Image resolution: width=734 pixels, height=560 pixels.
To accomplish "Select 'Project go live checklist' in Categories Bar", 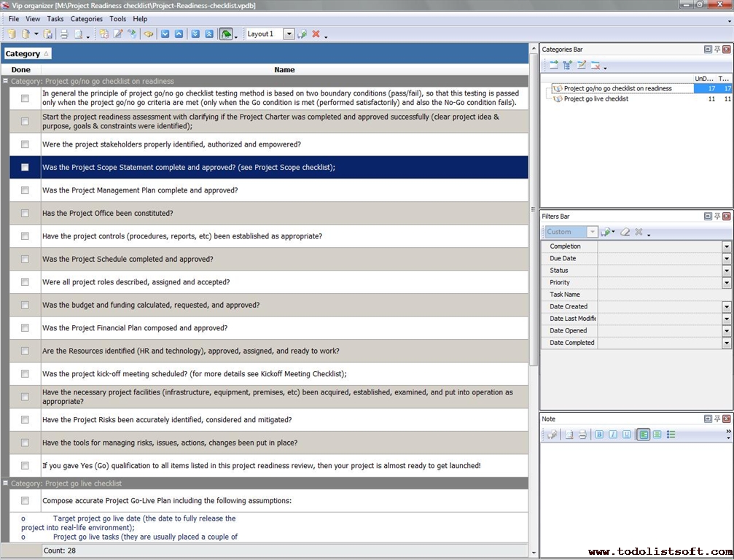I will tap(596, 99).
